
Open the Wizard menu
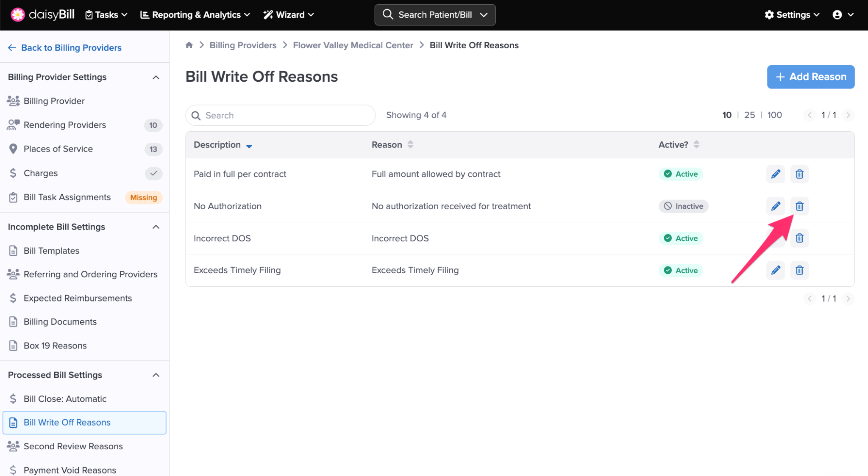point(289,15)
